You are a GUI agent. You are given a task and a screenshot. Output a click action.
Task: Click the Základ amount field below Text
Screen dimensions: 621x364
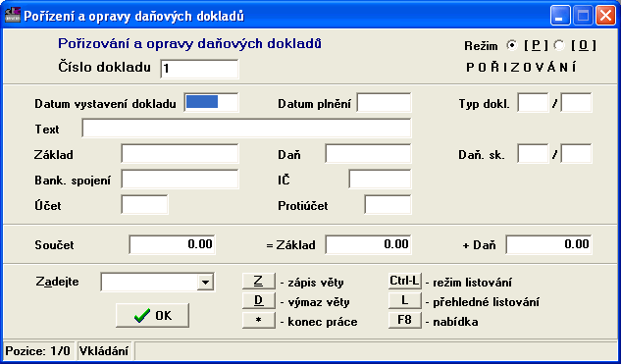(x=180, y=154)
